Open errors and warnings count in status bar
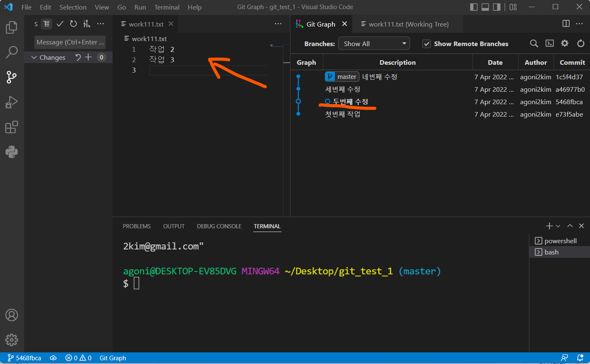The height and width of the screenshot is (364, 590). (79, 358)
